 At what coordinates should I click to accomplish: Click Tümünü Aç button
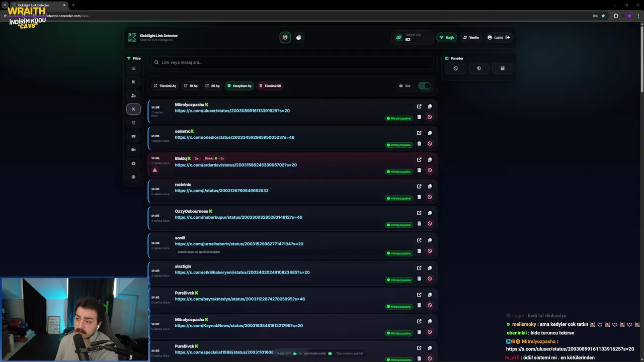click(165, 86)
